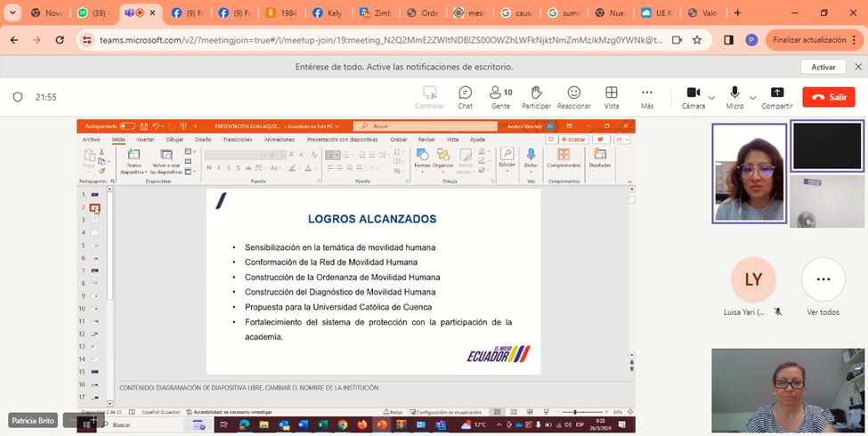The image size is (868, 436).
Task: Toggle Autoguardado switch in PowerPoint
Action: click(127, 126)
